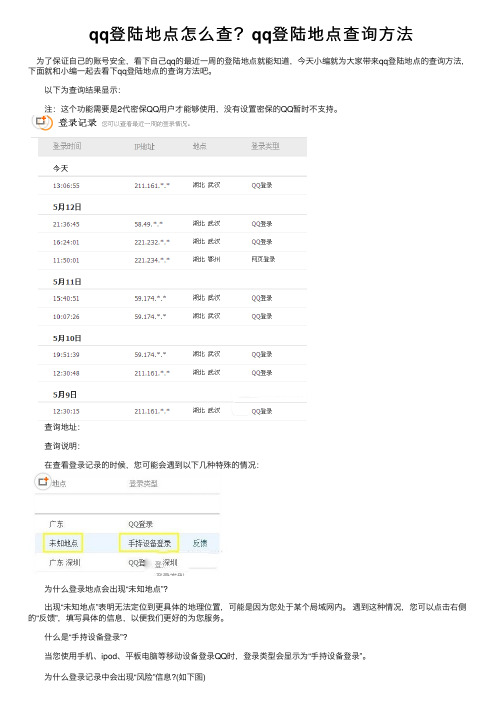
Task: Click the 登录时间 column header
Action: [67, 146]
